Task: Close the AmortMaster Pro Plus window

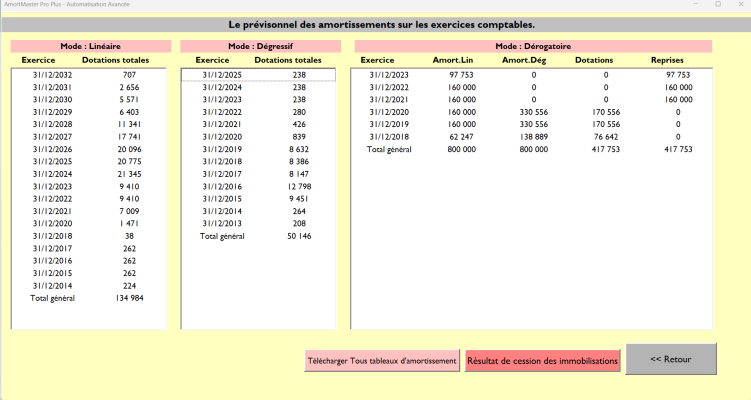Action: (740, 4)
